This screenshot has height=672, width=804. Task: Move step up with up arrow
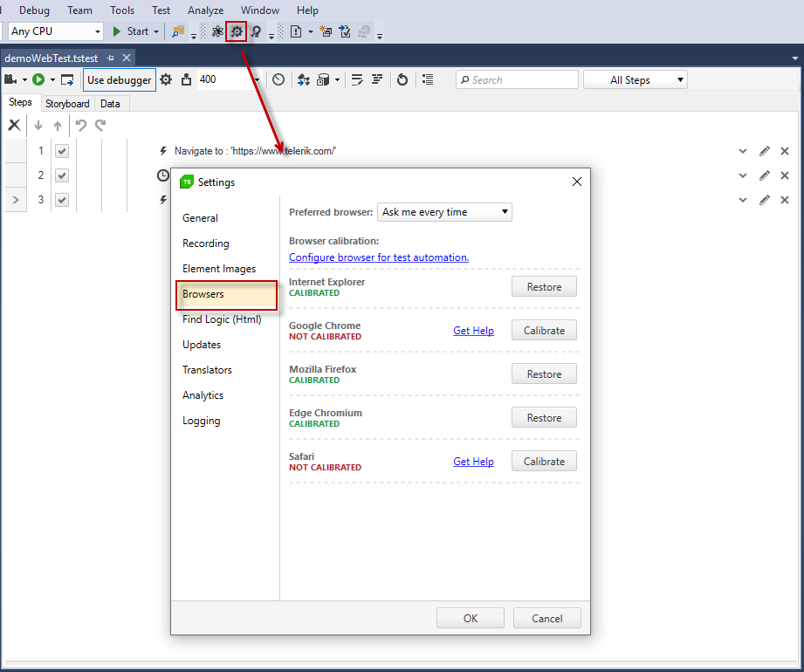tap(58, 125)
